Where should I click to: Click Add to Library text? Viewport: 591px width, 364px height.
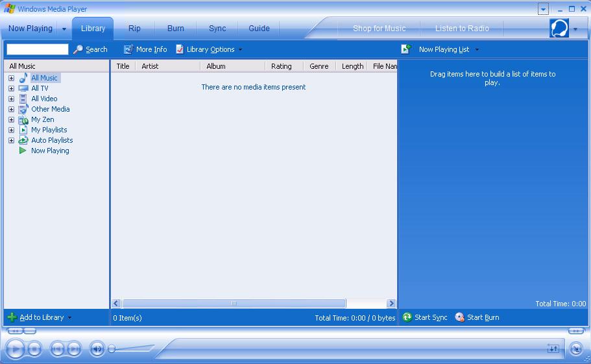(42, 317)
